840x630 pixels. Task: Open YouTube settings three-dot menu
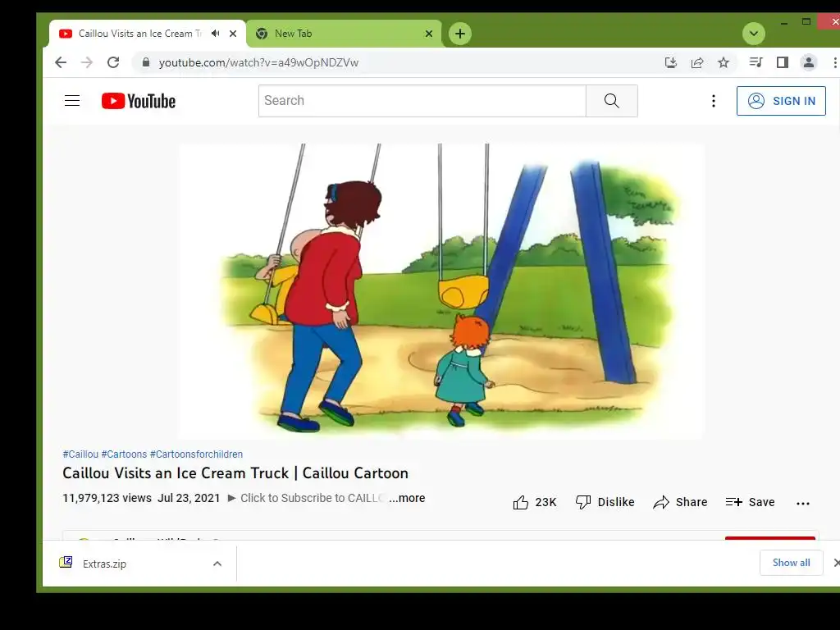coord(713,101)
